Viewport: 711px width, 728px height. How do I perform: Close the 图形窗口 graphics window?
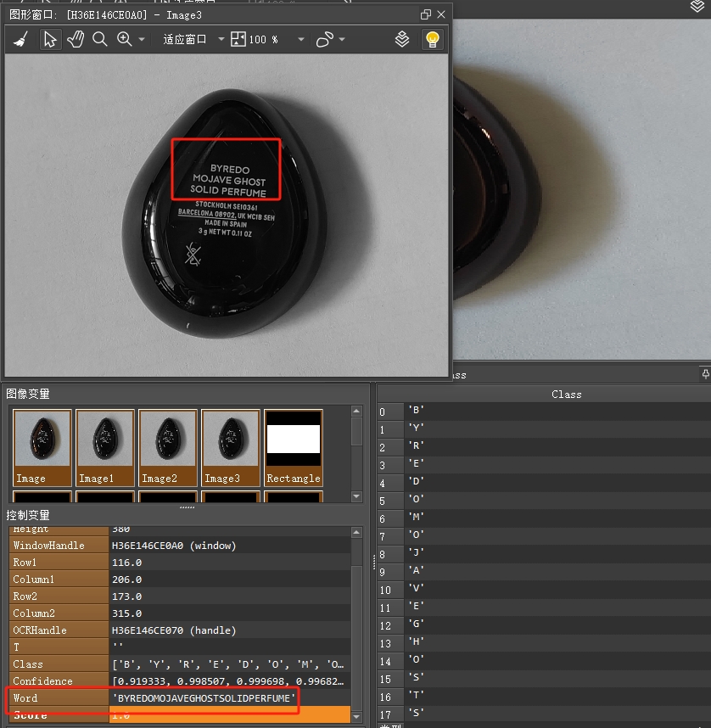click(x=441, y=14)
